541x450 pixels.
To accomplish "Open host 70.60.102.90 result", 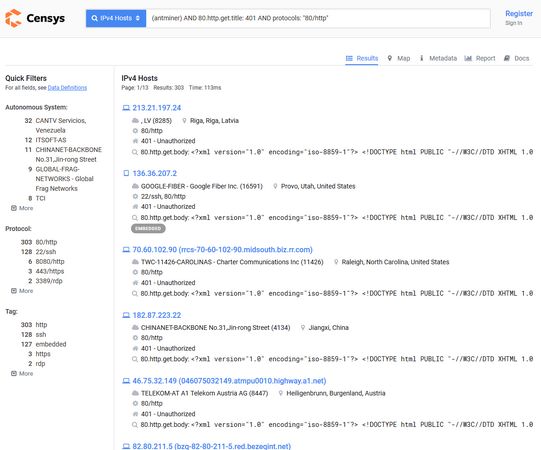I will tap(223, 250).
